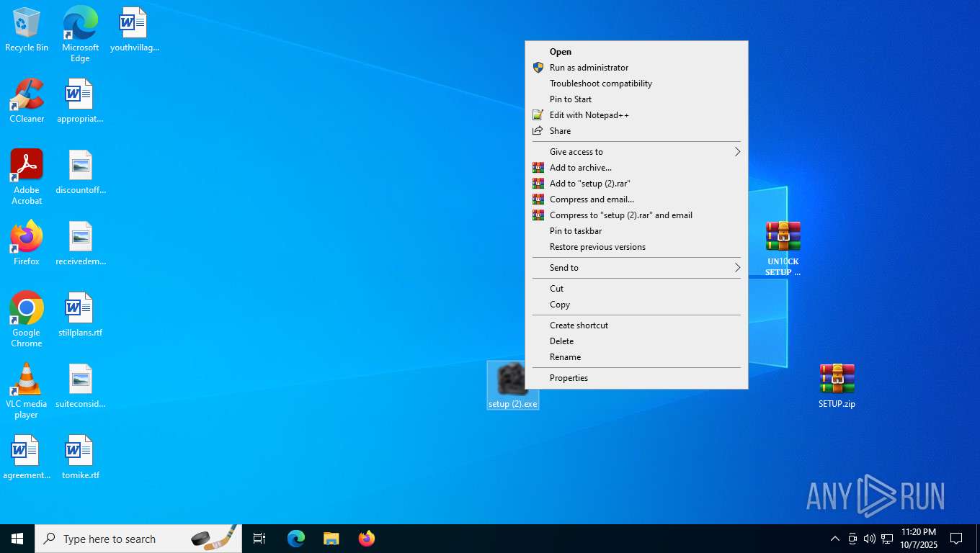
Task: Choose Create shortcut
Action: 636,325
